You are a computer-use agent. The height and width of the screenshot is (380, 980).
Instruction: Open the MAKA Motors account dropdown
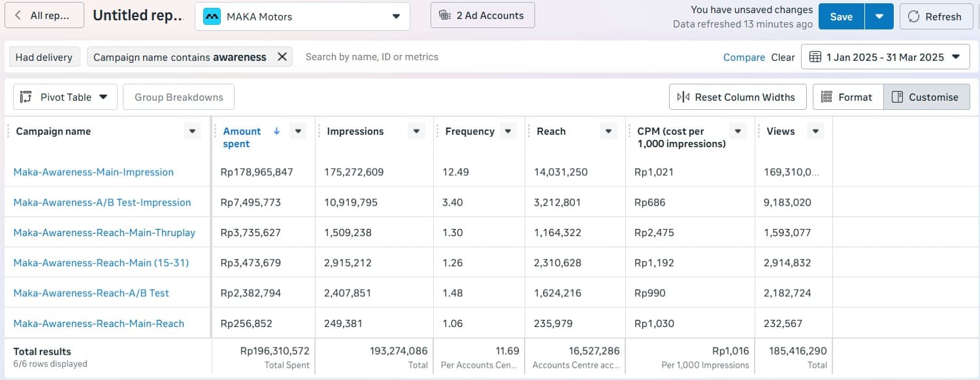tap(302, 16)
